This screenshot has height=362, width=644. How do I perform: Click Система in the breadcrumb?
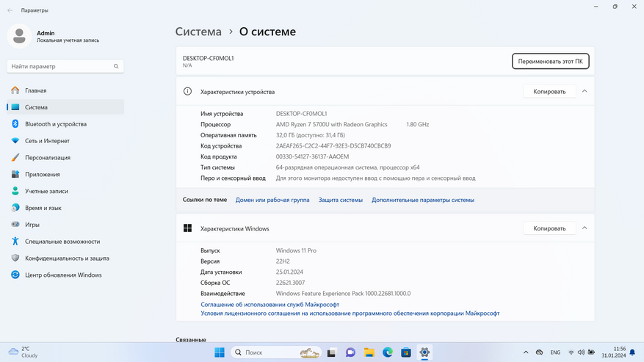[x=198, y=32]
